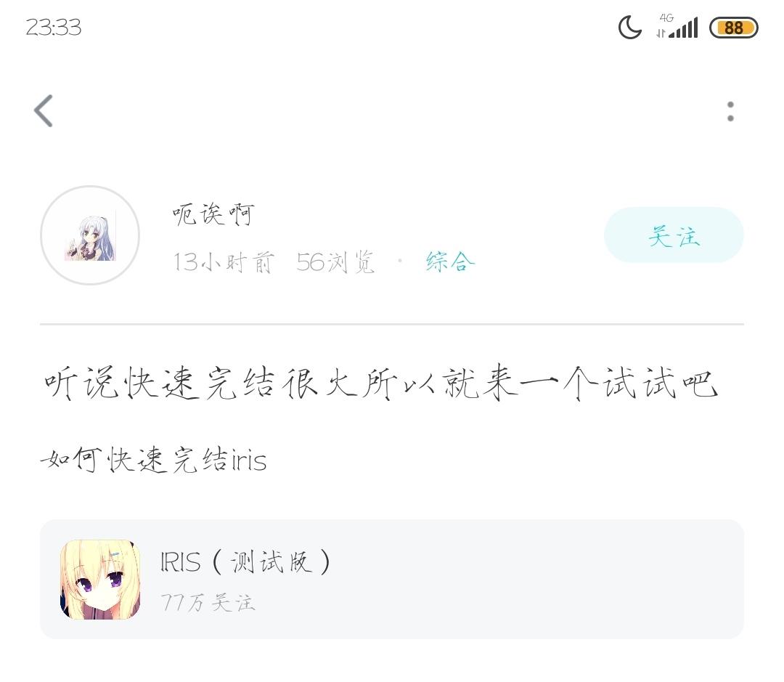Open the three-dot more options menu
This screenshot has height=682, width=784.
click(730, 111)
